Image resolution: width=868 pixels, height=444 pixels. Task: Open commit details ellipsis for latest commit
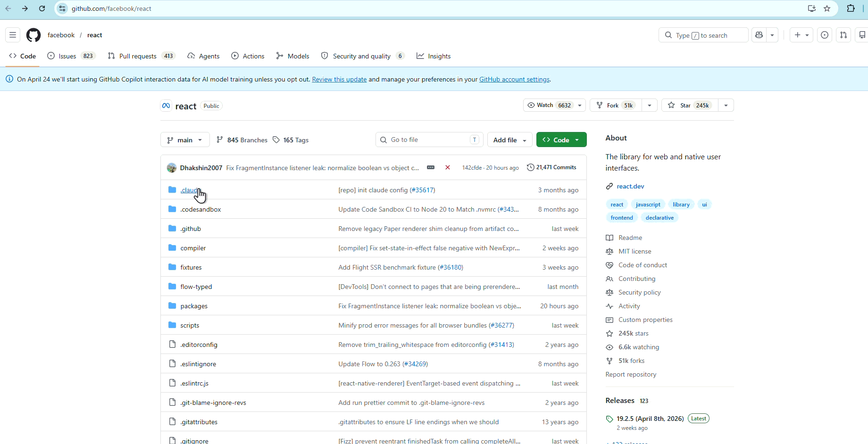431,167
